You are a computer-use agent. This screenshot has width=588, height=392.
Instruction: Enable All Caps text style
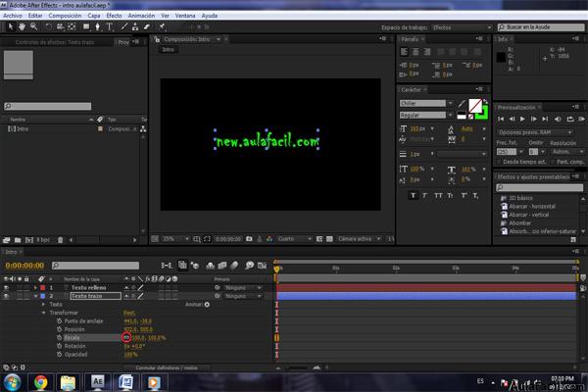pyautogui.click(x=438, y=195)
